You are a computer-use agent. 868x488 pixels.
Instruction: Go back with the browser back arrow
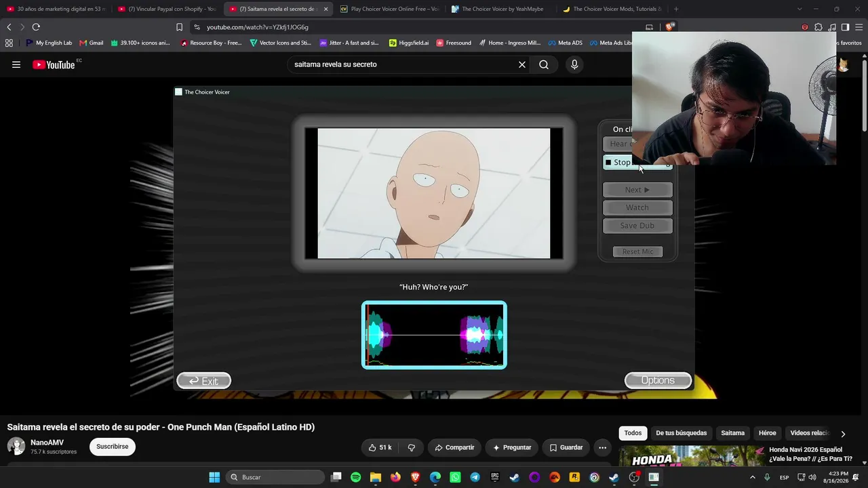coord(9,27)
